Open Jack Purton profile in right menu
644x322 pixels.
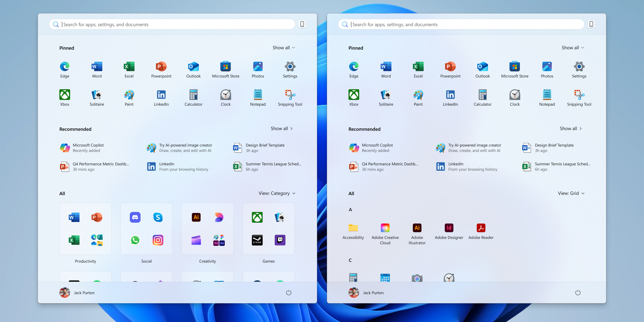tap(366, 292)
